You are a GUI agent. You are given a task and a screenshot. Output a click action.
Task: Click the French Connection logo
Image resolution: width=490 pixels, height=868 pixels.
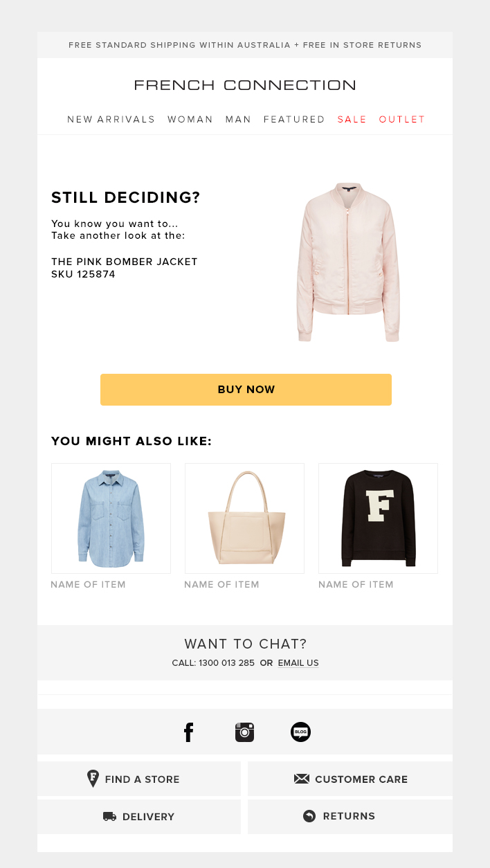point(245,85)
